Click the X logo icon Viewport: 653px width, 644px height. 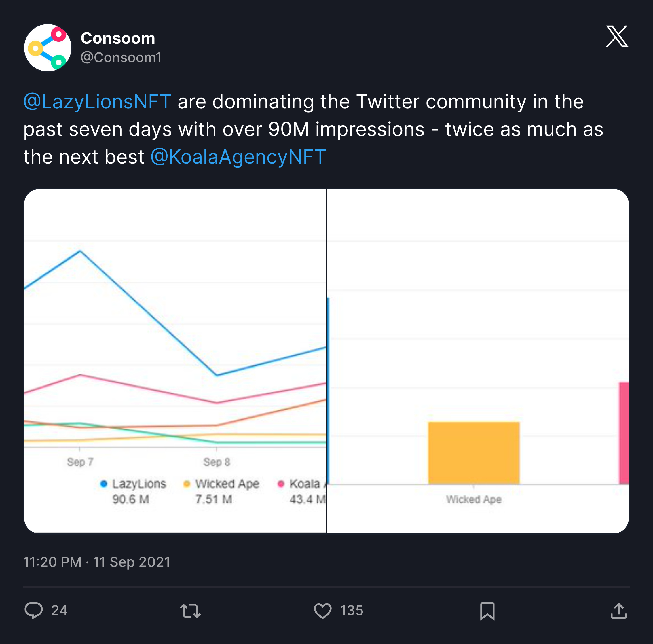(x=616, y=36)
